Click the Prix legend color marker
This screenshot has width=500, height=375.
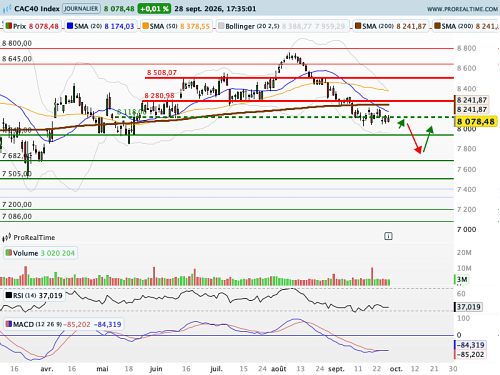point(9,26)
